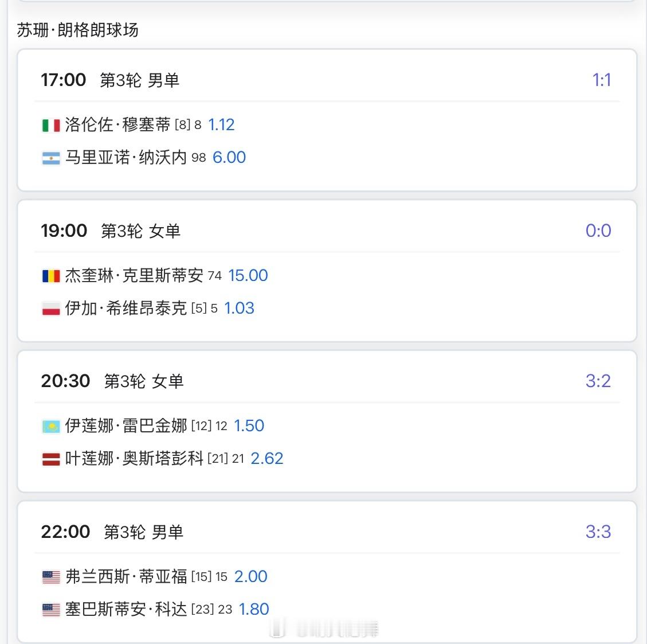Image resolution: width=647 pixels, height=644 pixels.
Task: Open the 3:2 head-to-head record
Action: tap(598, 381)
